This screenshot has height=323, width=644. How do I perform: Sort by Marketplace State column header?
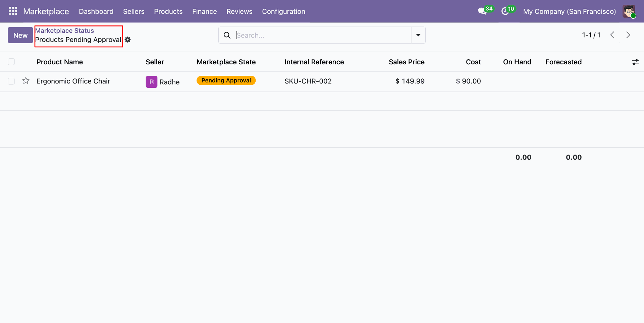pos(226,62)
